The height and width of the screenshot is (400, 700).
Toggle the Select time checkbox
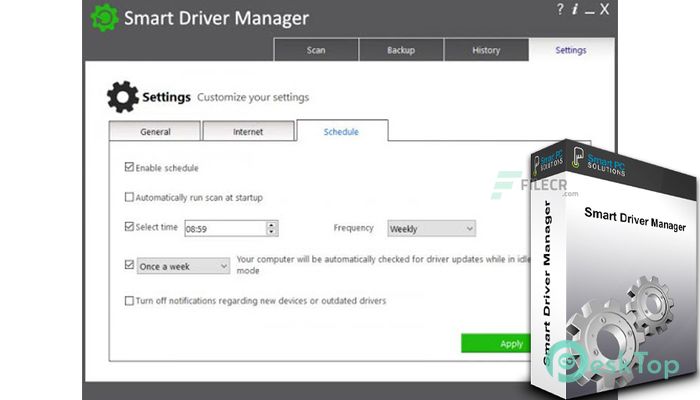pyautogui.click(x=129, y=226)
